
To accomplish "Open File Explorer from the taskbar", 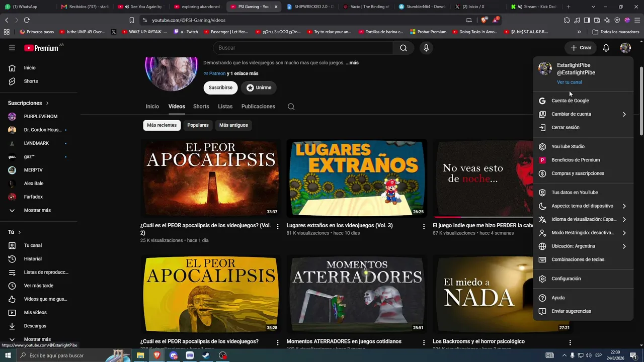I will click(x=140, y=355).
